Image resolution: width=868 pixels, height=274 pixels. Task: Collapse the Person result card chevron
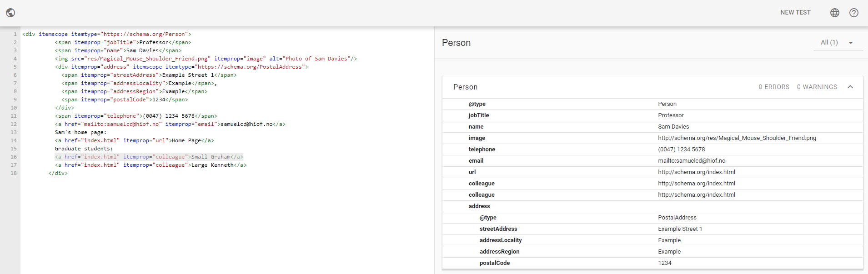coord(850,87)
